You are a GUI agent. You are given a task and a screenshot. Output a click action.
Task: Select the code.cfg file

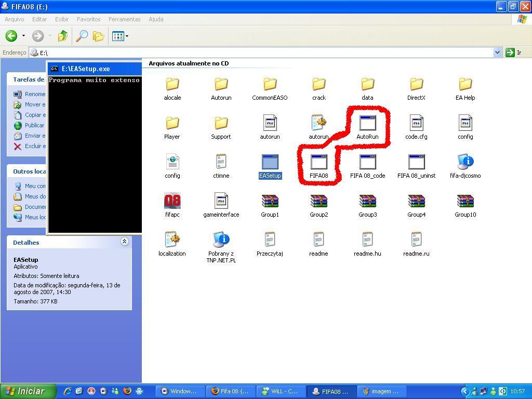pos(416,128)
